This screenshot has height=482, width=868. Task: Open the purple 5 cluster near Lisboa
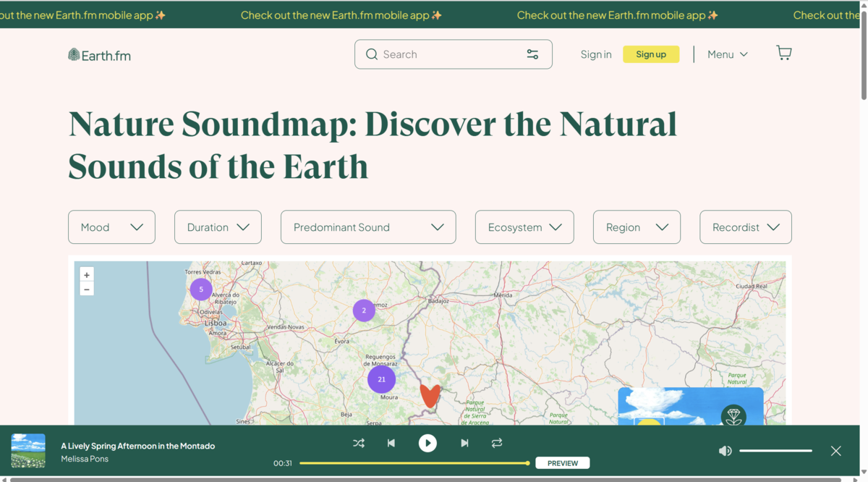coord(201,289)
